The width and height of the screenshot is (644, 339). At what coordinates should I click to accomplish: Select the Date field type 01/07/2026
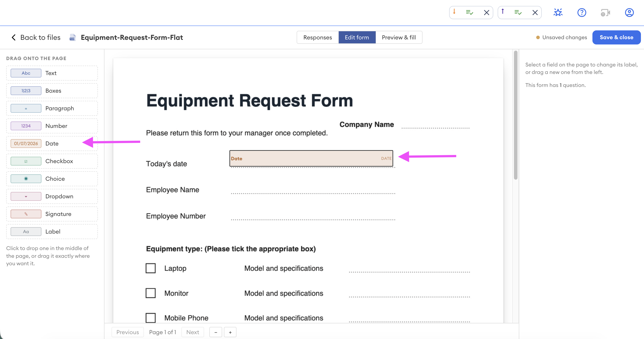[52, 144]
